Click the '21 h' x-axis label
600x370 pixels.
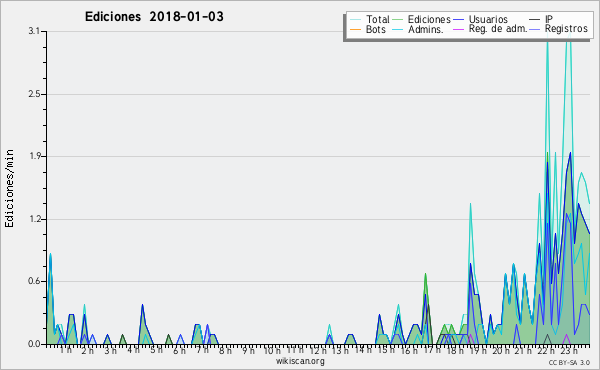[523, 351]
